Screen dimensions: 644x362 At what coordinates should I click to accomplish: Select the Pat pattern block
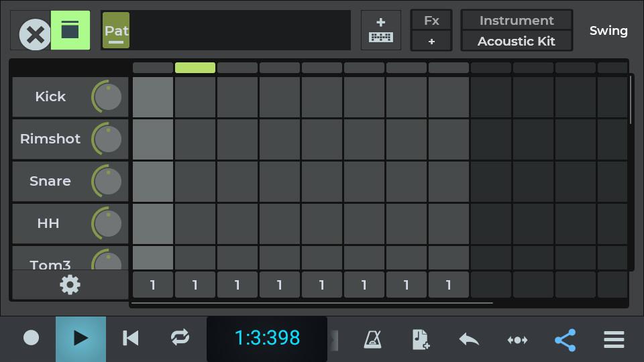coord(116,31)
